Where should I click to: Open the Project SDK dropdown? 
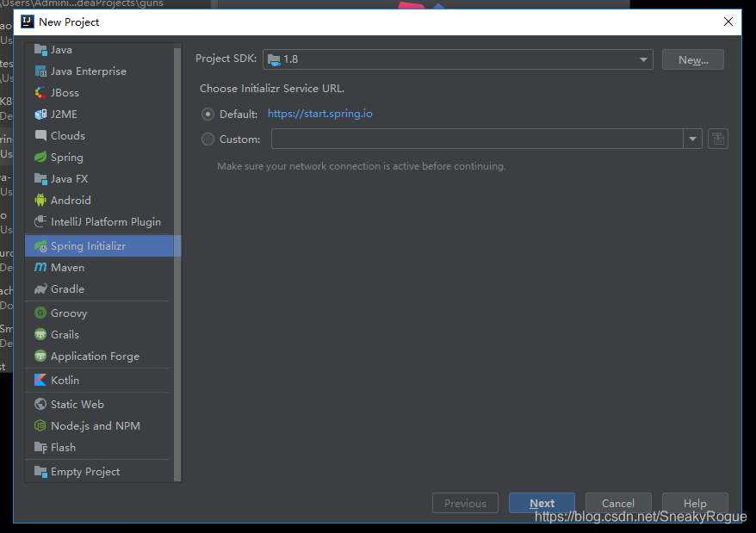click(x=458, y=59)
